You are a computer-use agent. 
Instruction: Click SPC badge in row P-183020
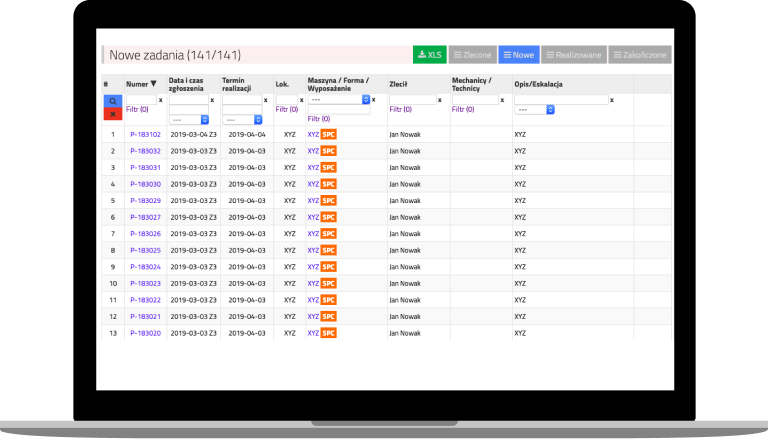[x=329, y=333]
